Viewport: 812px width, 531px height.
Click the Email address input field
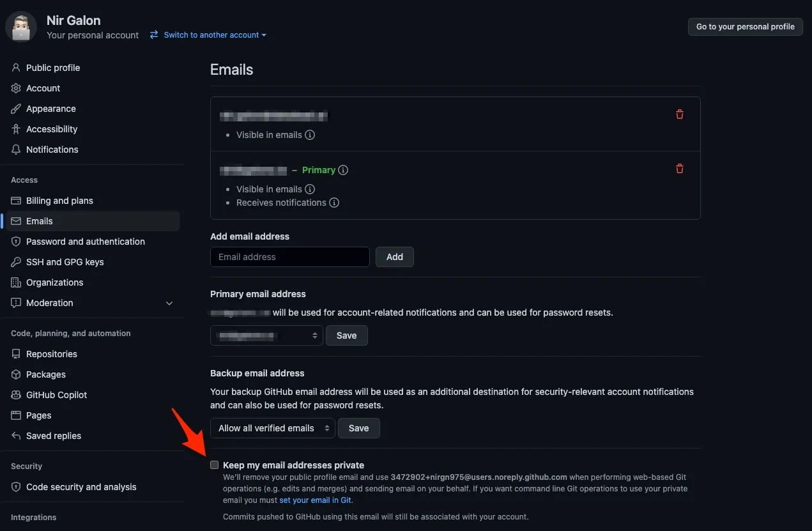289,256
